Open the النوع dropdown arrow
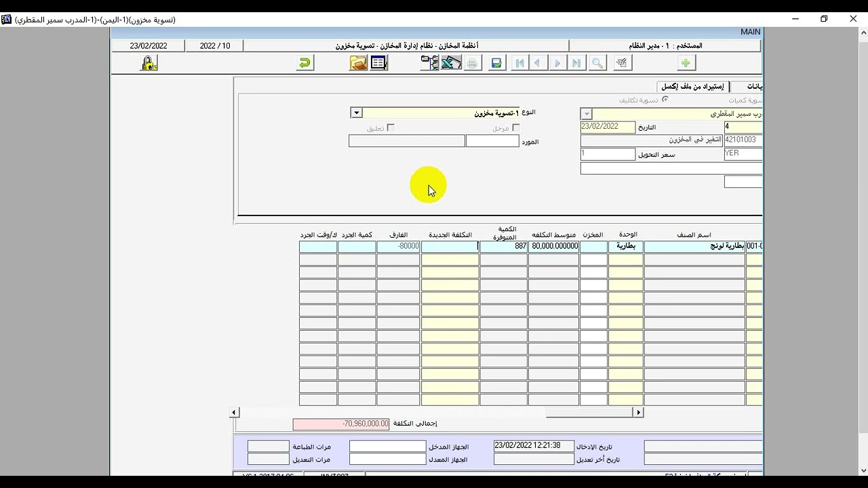868x488 pixels. (x=356, y=113)
